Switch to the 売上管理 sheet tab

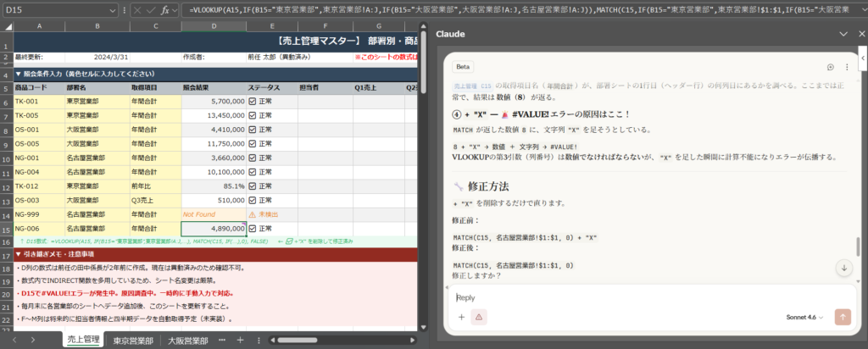[x=83, y=340]
